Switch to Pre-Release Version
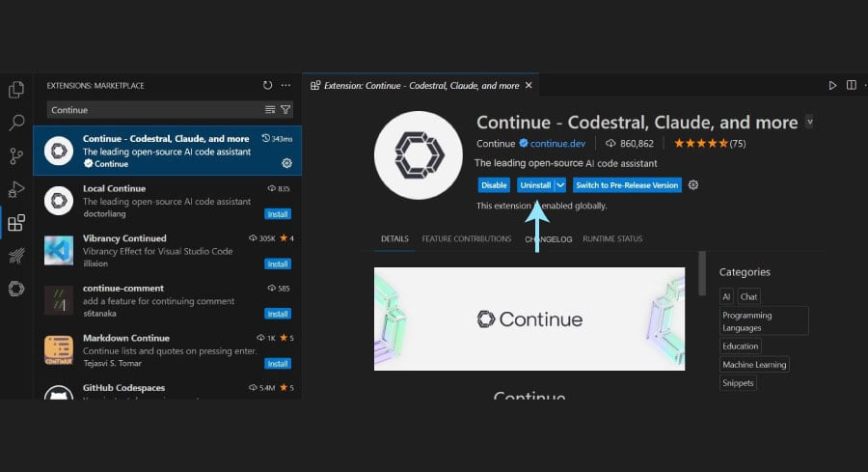 [x=627, y=185]
